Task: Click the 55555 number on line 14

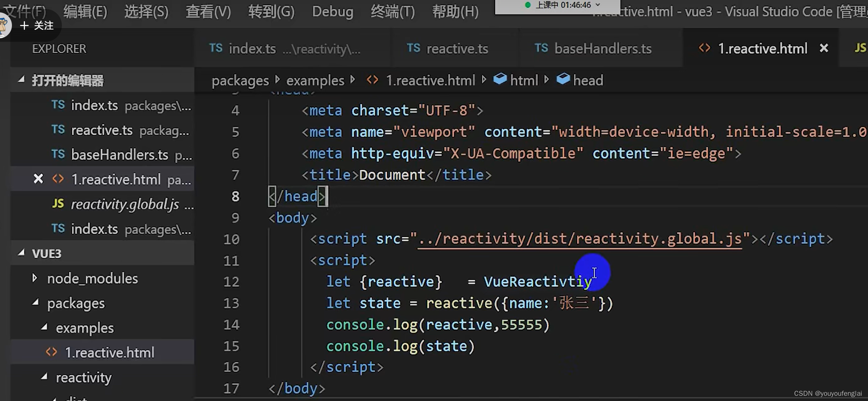Action: (521, 325)
